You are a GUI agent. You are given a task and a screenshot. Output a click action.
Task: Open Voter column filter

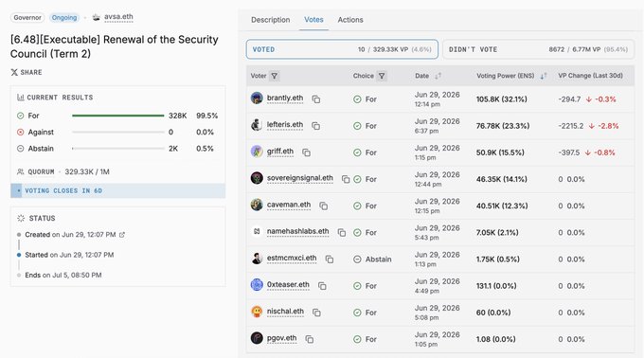tap(275, 76)
